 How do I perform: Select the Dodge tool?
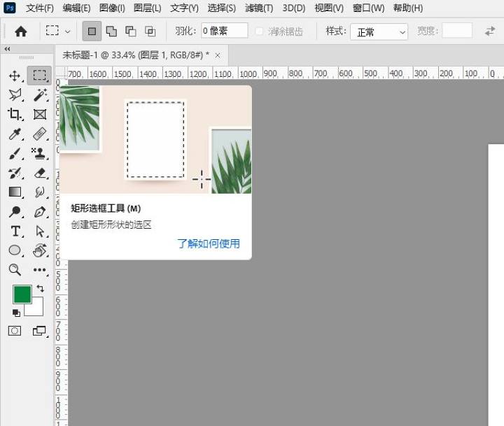15,211
